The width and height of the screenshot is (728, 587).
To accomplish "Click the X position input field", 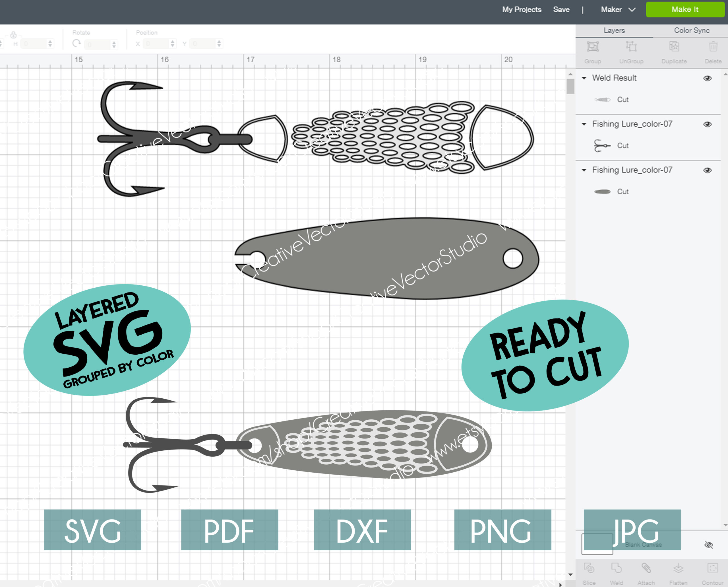I will pyautogui.click(x=156, y=44).
